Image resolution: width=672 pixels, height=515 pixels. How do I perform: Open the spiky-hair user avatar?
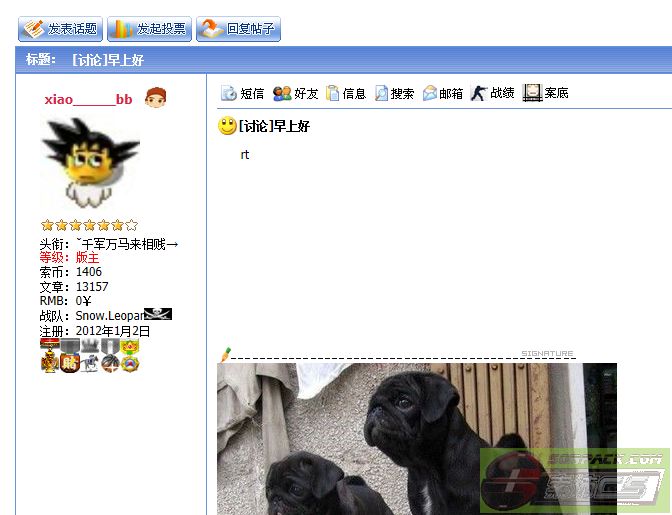(89, 162)
